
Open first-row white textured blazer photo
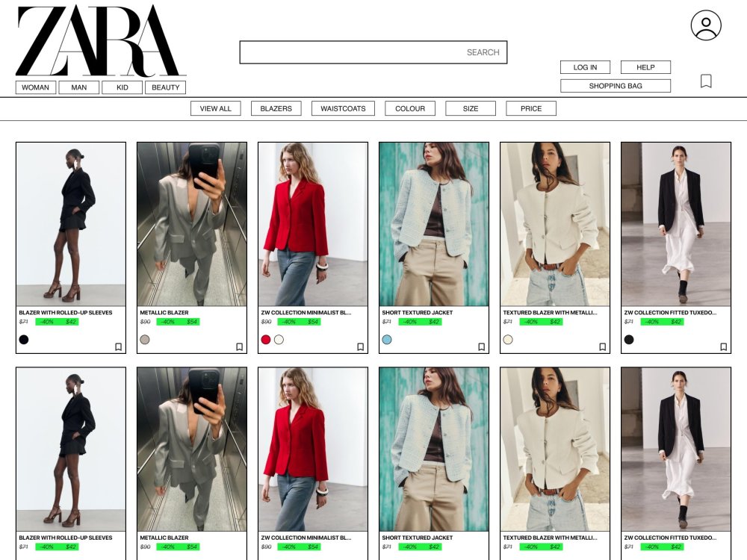point(555,224)
